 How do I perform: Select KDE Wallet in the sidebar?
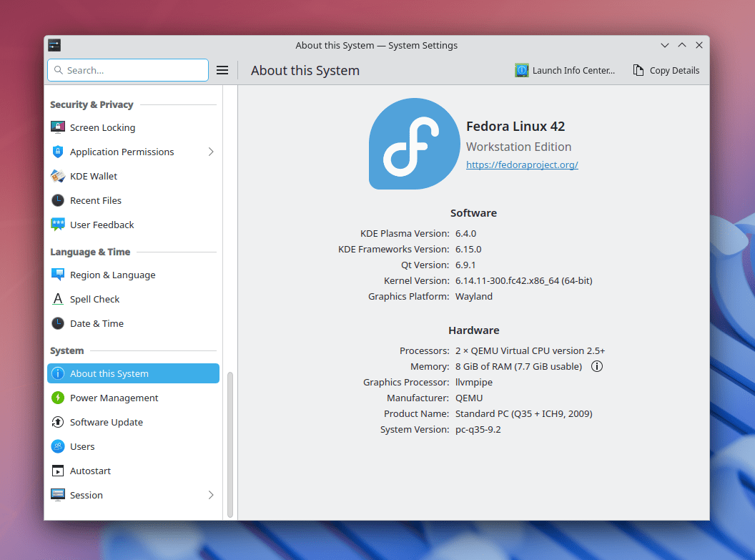tap(134, 176)
